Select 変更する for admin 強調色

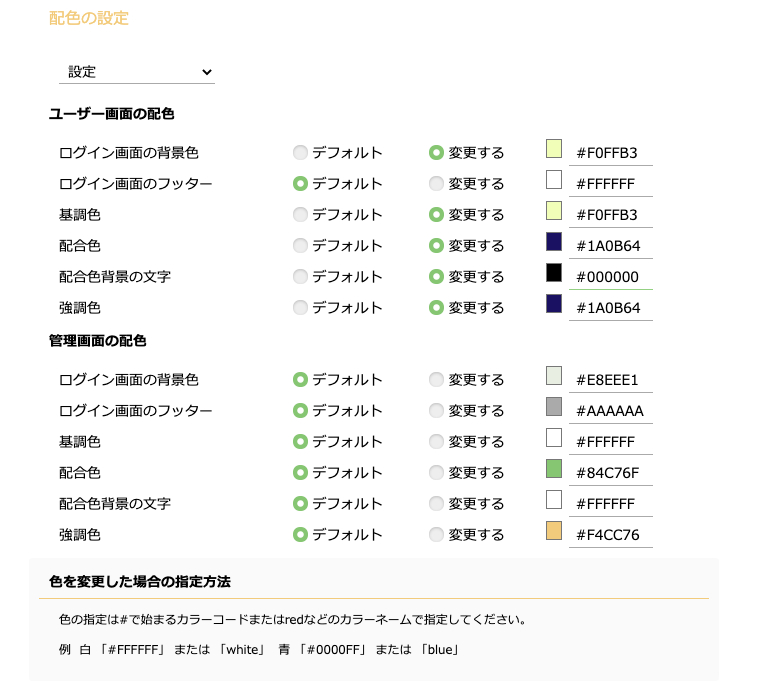(436, 535)
